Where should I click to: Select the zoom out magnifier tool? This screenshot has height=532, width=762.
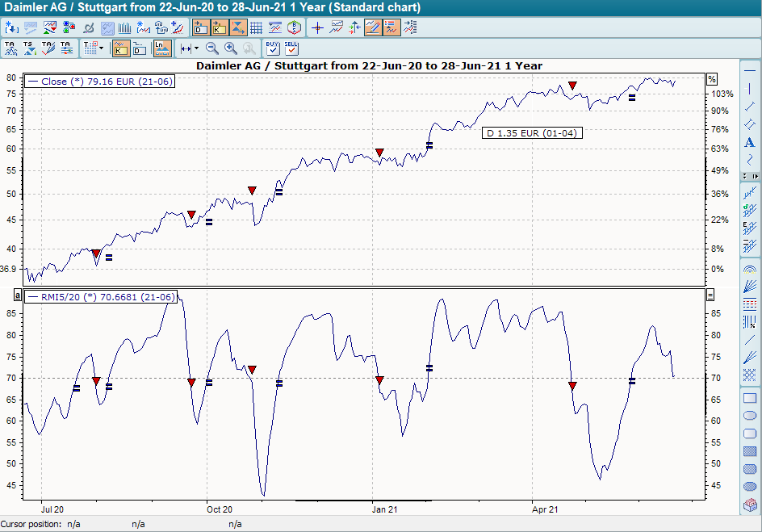point(212,48)
